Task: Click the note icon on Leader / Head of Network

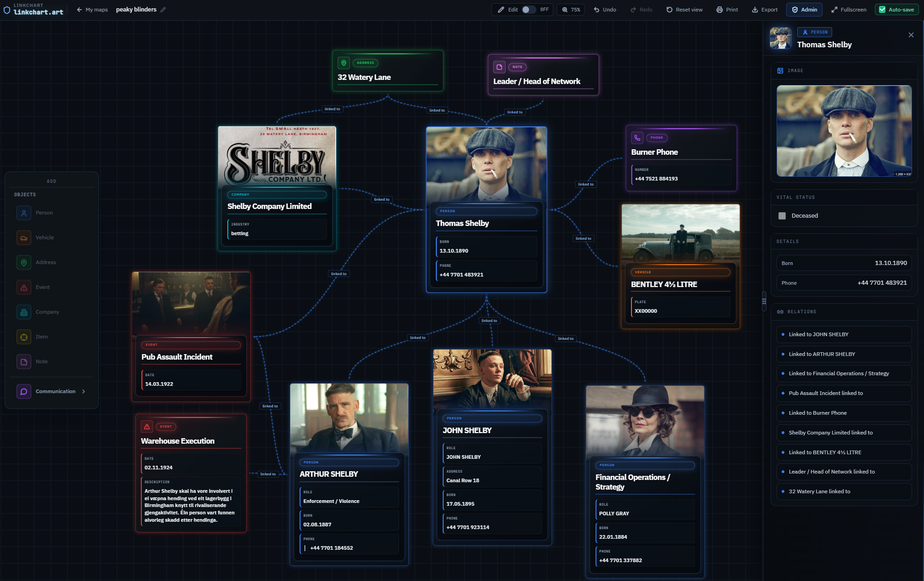Action: [499, 67]
